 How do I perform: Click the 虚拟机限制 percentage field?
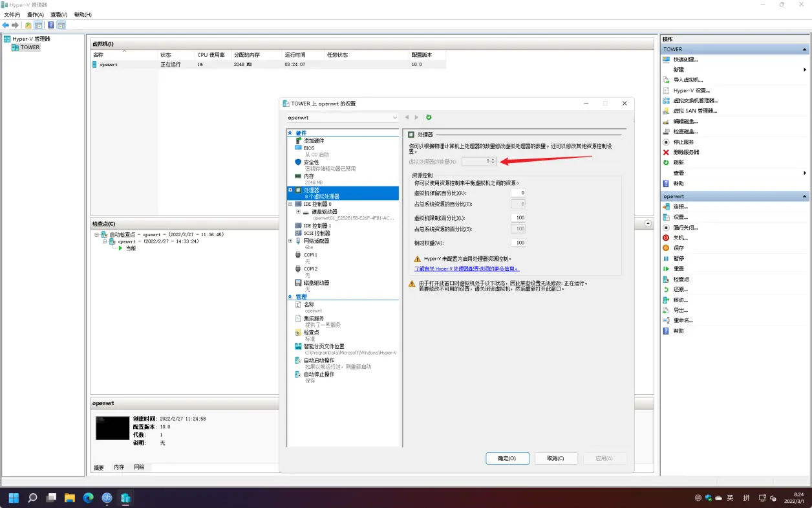[518, 218]
